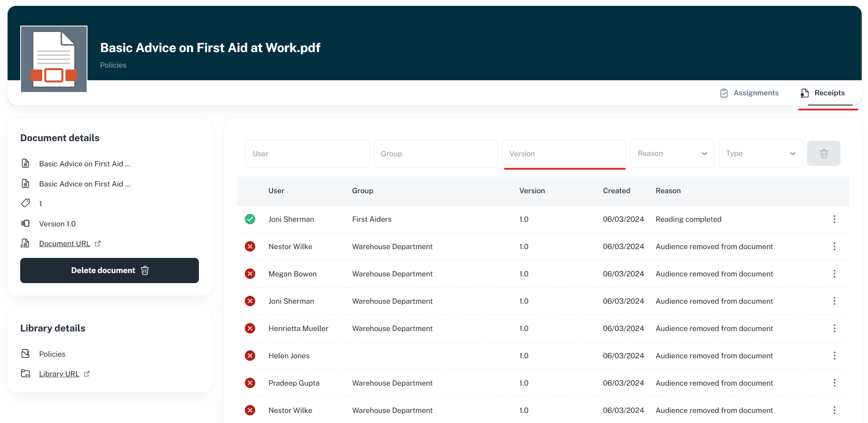Click the Reading completed reason text
The image size is (868, 423).
[688, 219]
